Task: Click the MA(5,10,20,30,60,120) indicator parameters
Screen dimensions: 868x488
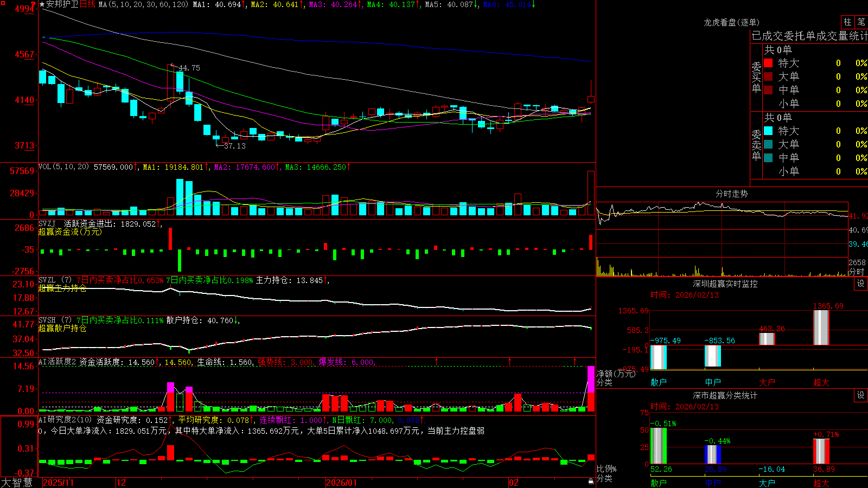Action: pyautogui.click(x=144, y=4)
